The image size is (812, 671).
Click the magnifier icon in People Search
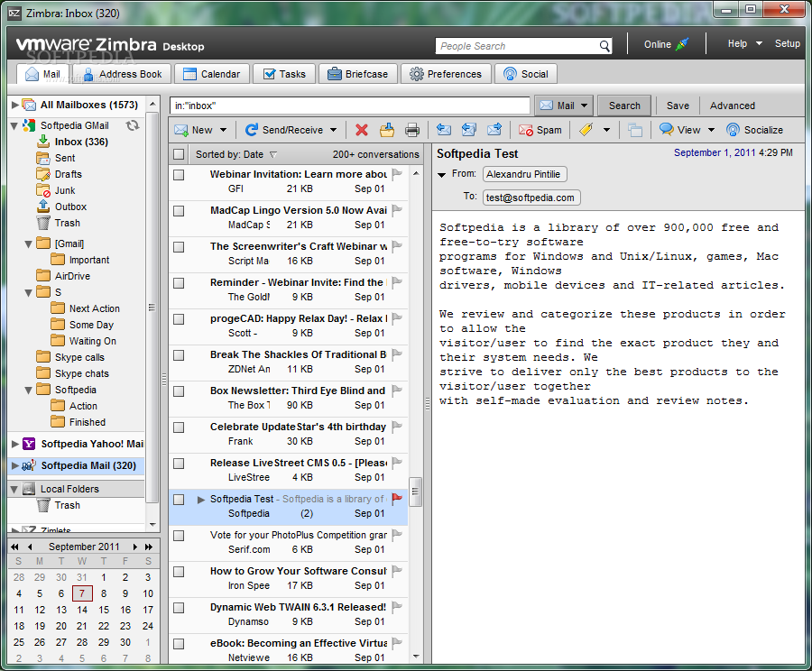coord(604,46)
